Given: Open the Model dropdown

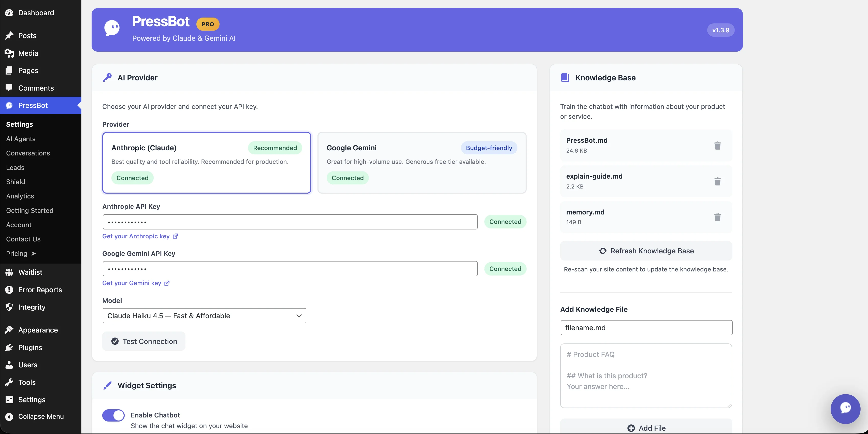Looking at the screenshot, I should (204, 316).
